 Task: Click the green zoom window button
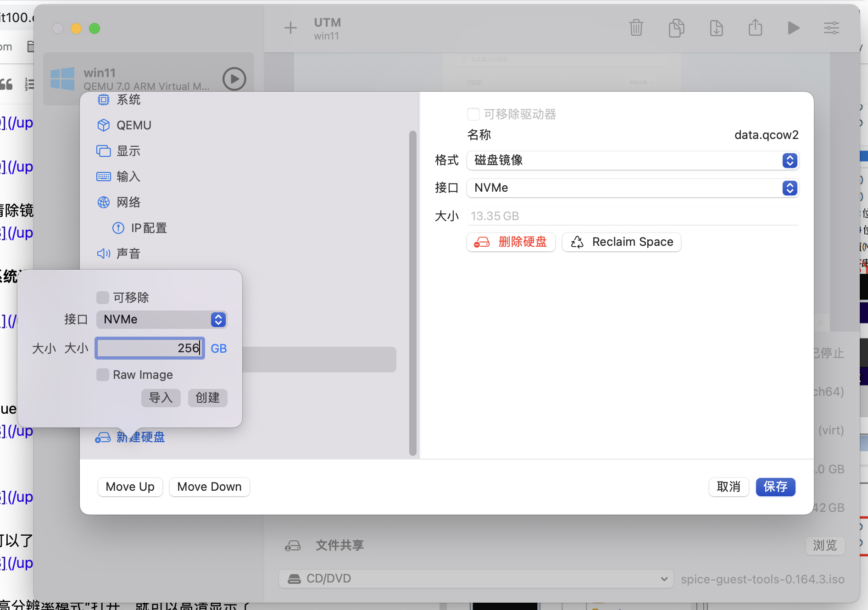pos(95,28)
